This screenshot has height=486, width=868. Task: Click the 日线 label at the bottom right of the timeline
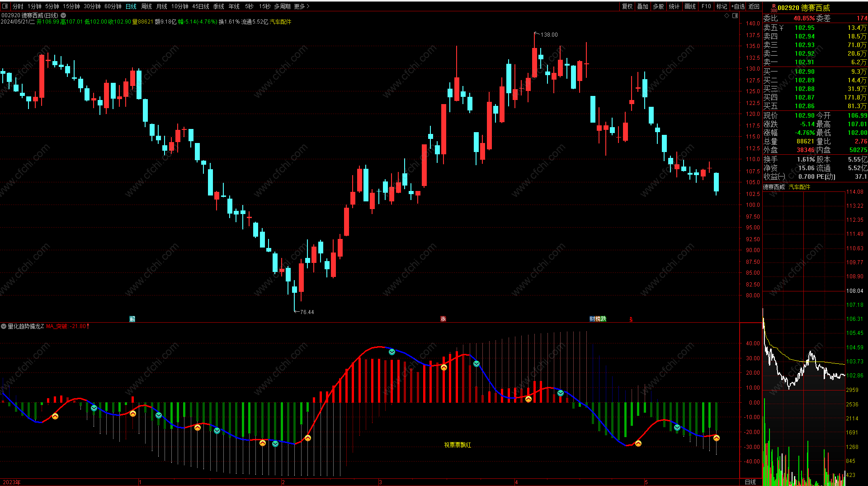(x=750, y=482)
